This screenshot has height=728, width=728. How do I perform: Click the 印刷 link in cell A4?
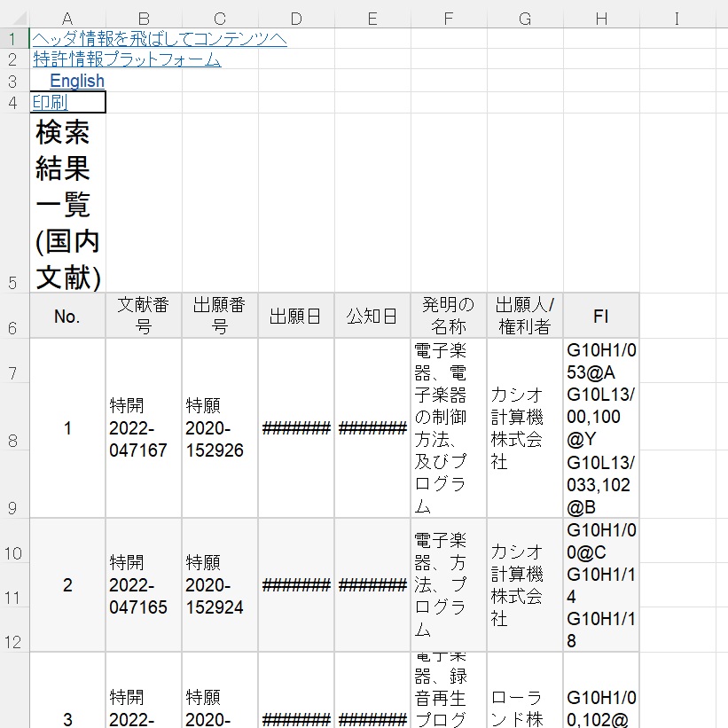(x=51, y=102)
